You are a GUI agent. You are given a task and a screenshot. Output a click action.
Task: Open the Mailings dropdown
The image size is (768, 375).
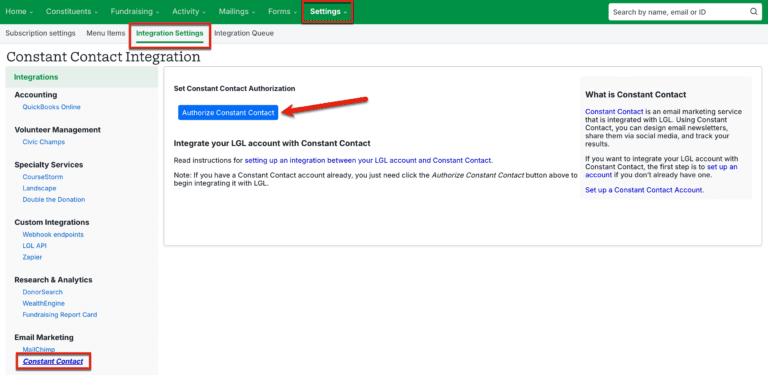pos(238,12)
